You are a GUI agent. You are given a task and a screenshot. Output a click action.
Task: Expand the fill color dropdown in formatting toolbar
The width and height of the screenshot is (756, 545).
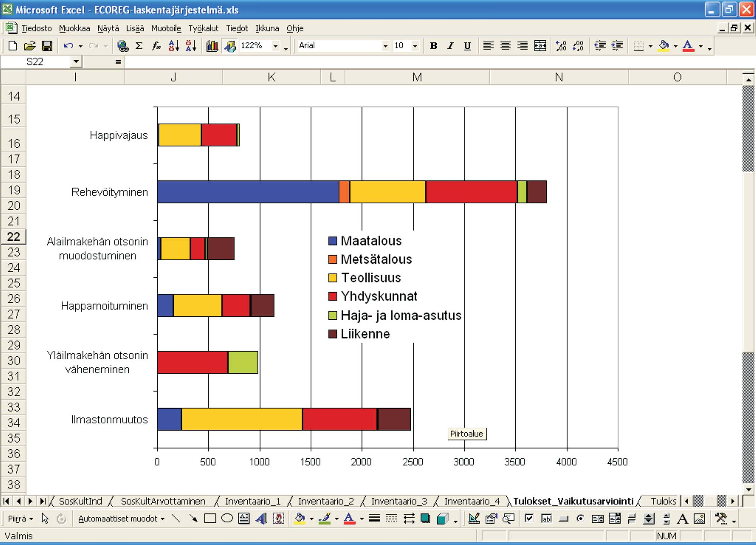(x=675, y=46)
